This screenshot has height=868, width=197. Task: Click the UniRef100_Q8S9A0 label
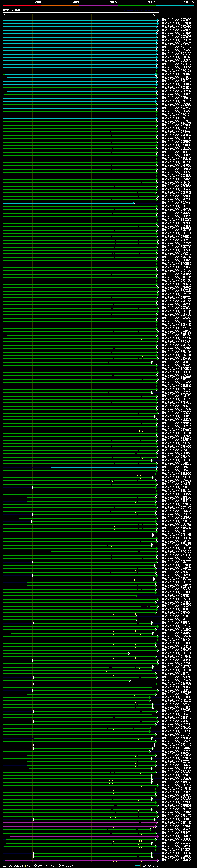click(x=177, y=91)
